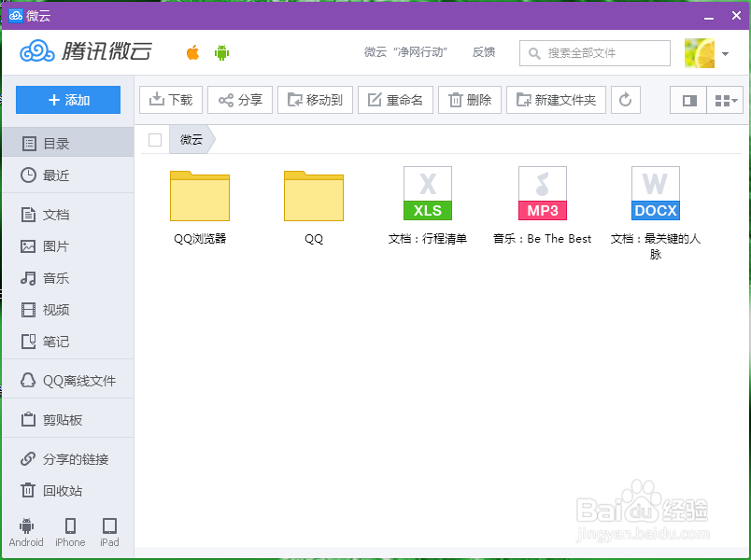Viewport: 751px width, 560px height.
Task: Open 音乐 music category in sidebar
Action: click(67, 278)
